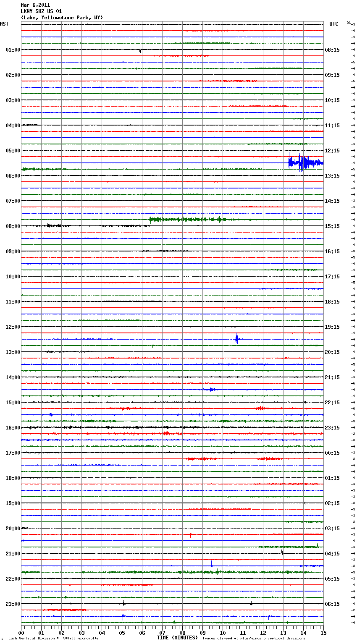This screenshot has width=357, height=644.
Task: Select the 05:00 MST row label
Action: (x=13, y=151)
